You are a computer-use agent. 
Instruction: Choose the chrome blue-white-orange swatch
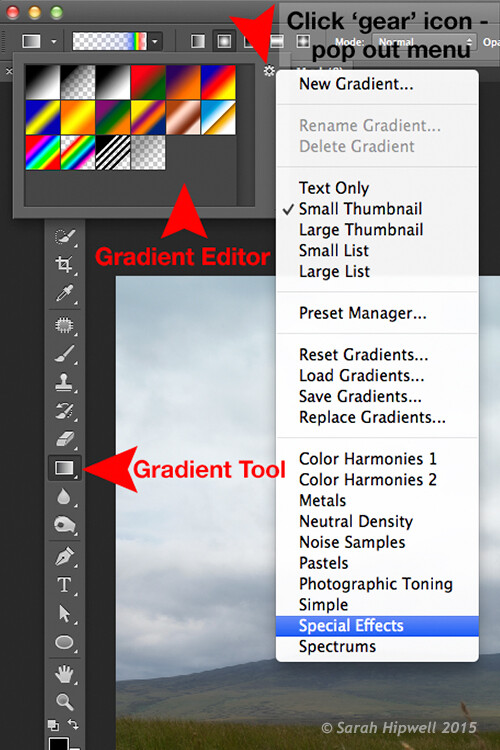point(218,117)
